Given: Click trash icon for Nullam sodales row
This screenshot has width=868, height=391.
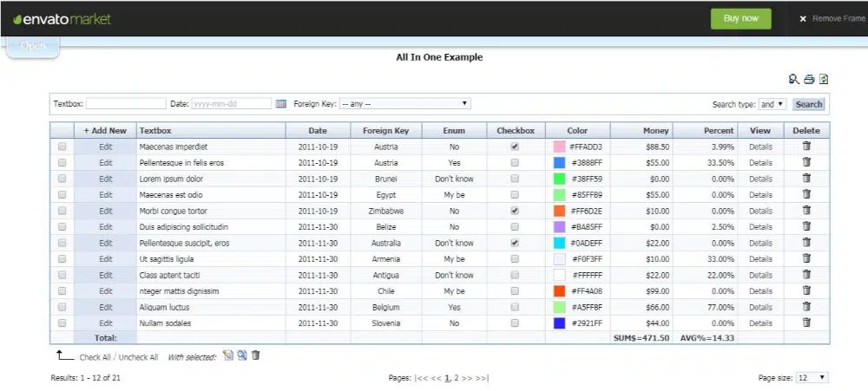Looking at the screenshot, I should point(806,323).
